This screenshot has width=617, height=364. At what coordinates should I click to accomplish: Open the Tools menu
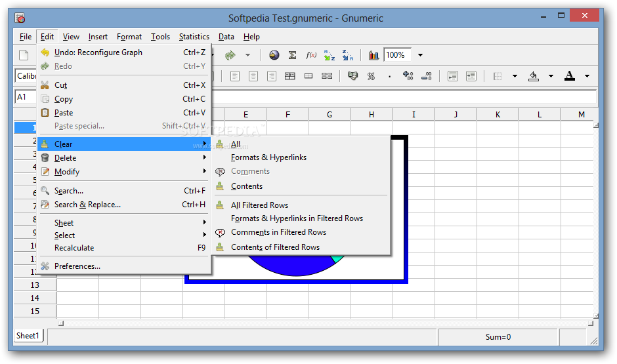(160, 37)
